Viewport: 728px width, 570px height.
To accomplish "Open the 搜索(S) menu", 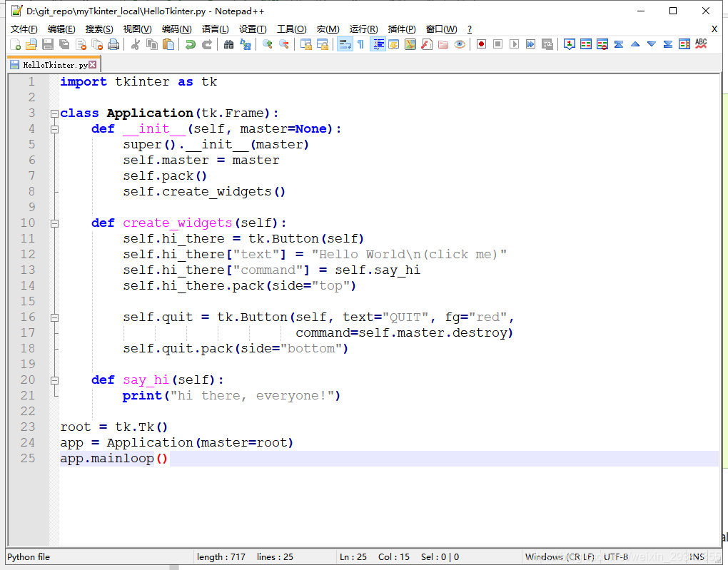I will point(99,29).
